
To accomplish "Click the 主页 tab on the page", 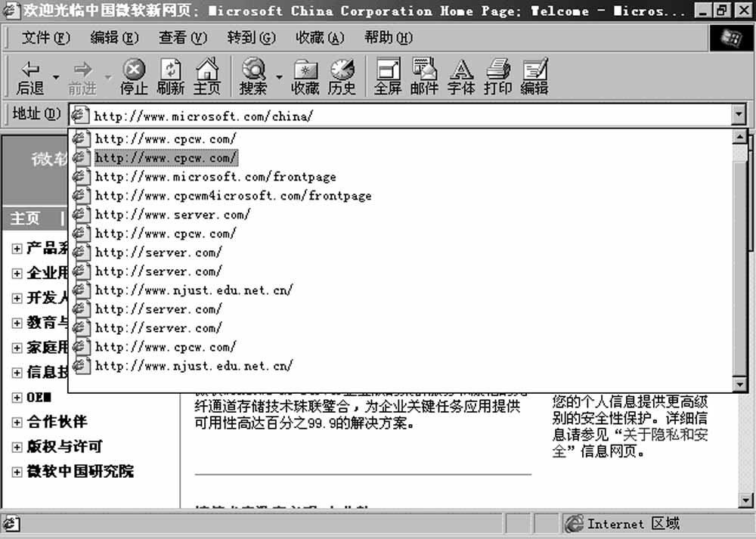I will (x=25, y=218).
